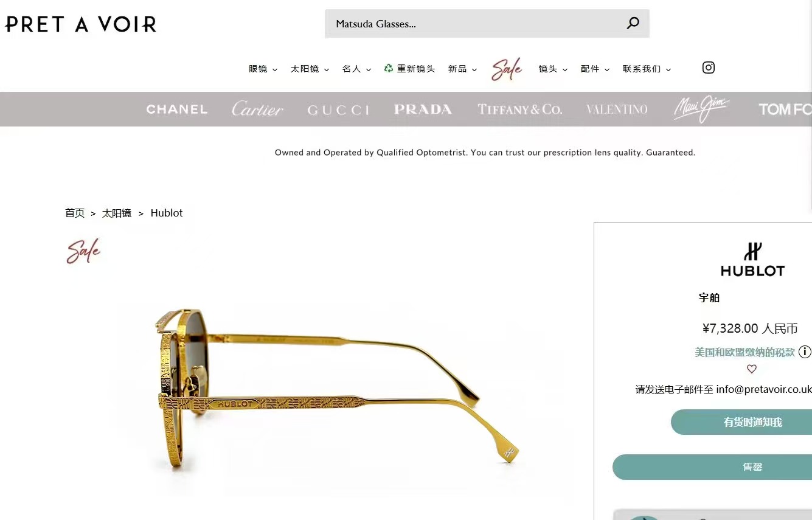Expand the 眼镜 dropdown menu

[x=263, y=69]
